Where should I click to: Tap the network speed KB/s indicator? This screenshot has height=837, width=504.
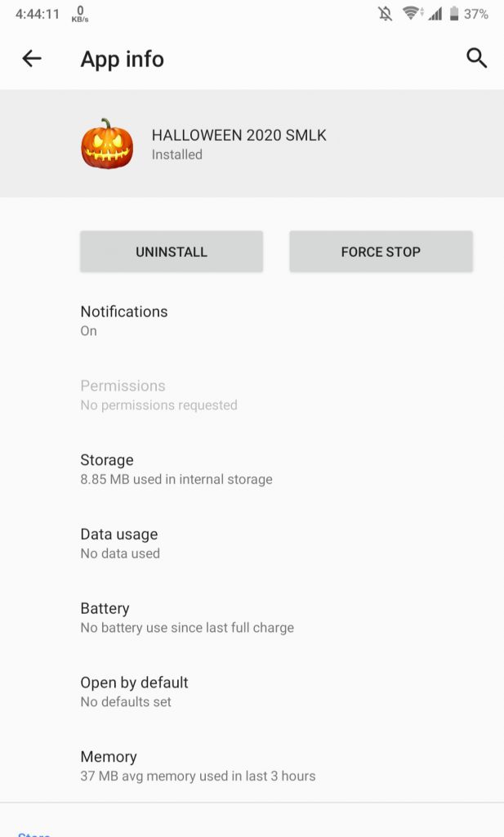click(x=80, y=14)
